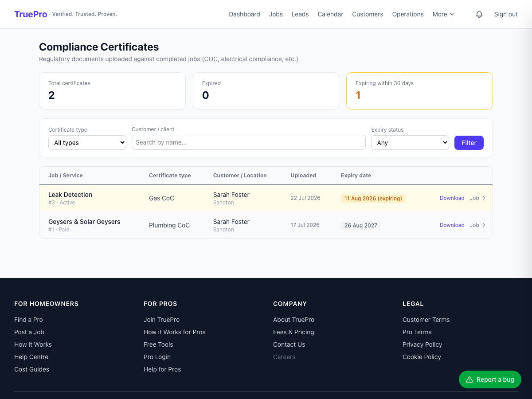Image resolution: width=532 pixels, height=399 pixels.
Task: Open Calendar from the navigation bar
Action: pos(330,14)
